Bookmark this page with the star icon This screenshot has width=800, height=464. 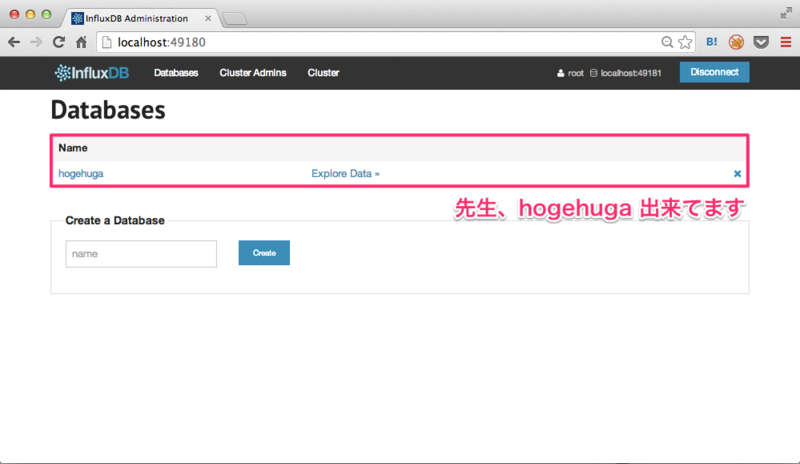pos(685,42)
